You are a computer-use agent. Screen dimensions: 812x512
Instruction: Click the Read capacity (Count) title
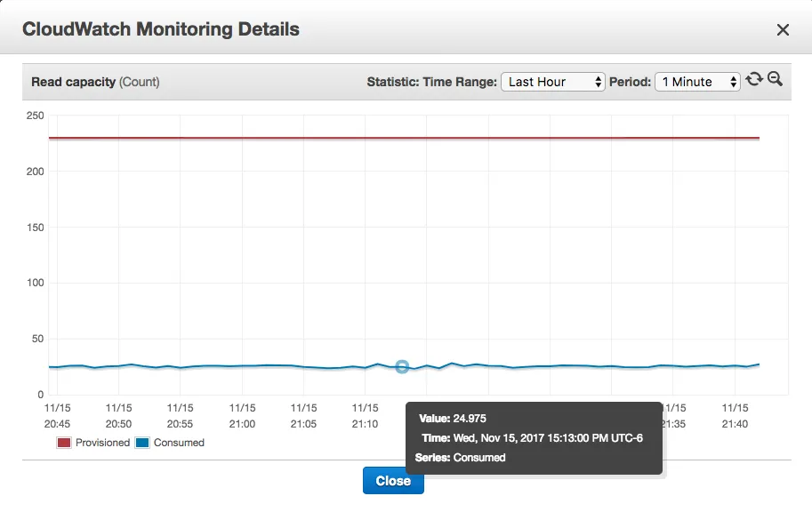[x=95, y=82]
